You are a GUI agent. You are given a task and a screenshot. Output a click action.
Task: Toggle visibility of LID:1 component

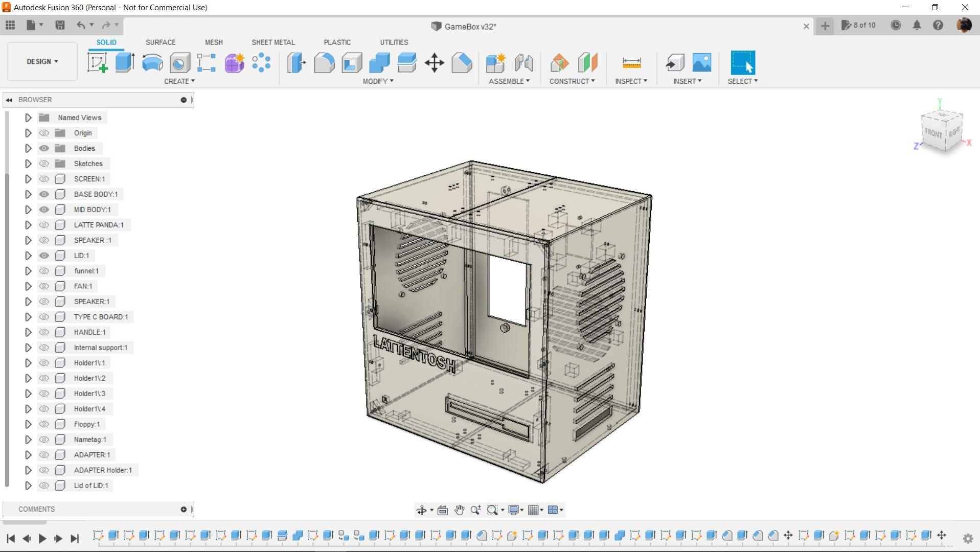44,256
